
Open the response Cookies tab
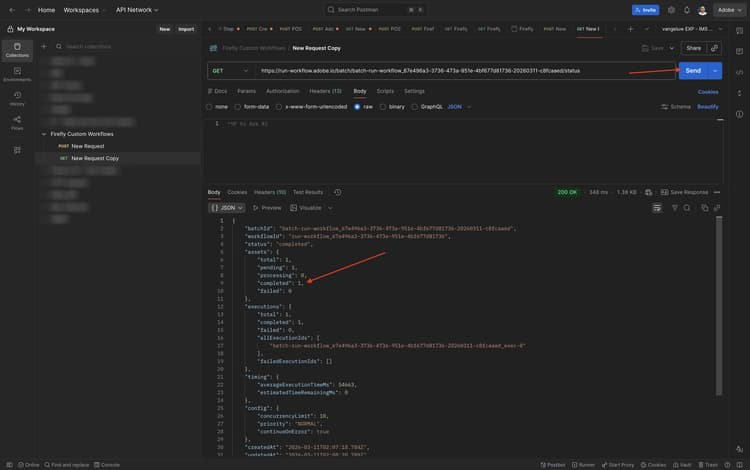pyautogui.click(x=237, y=192)
